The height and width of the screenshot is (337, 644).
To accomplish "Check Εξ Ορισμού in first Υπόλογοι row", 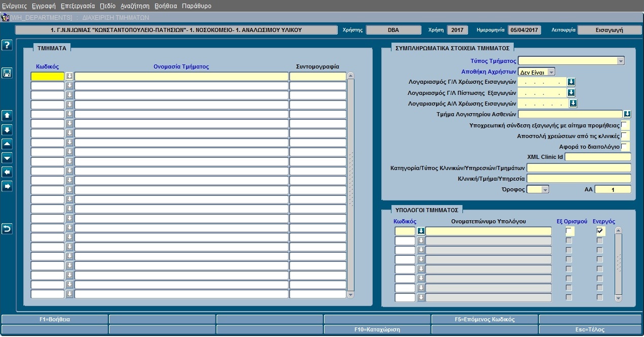I will point(569,231).
